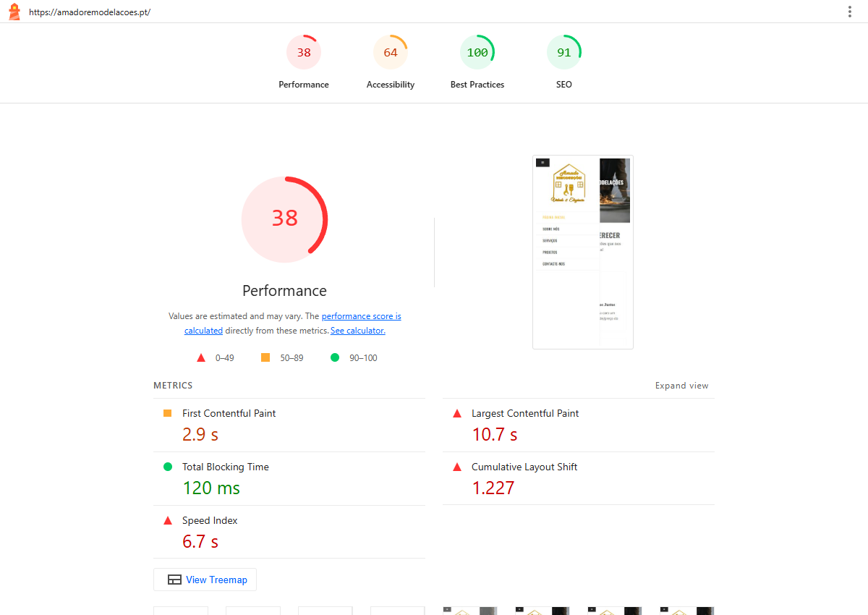The height and width of the screenshot is (615, 868).
Task: Click the 2.9 s metric value
Action: point(200,434)
